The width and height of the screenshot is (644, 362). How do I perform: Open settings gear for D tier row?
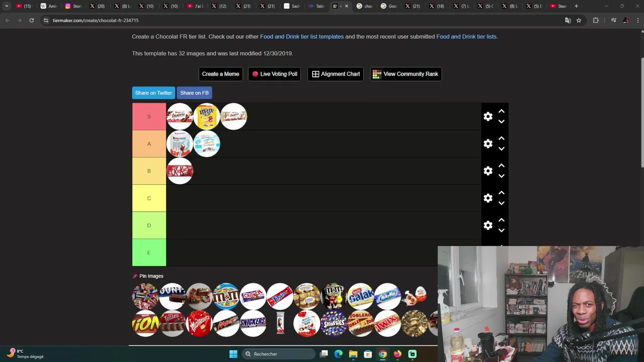tap(488, 225)
